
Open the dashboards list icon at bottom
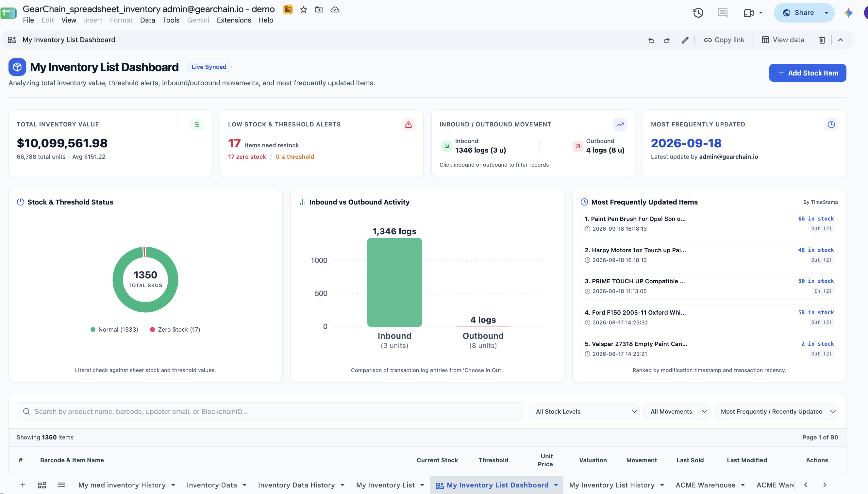point(42,485)
